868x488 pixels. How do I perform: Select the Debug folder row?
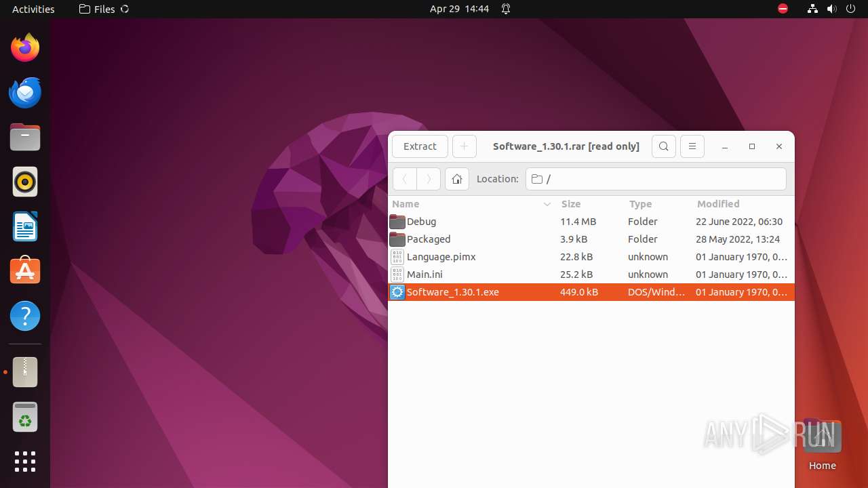pyautogui.click(x=591, y=222)
